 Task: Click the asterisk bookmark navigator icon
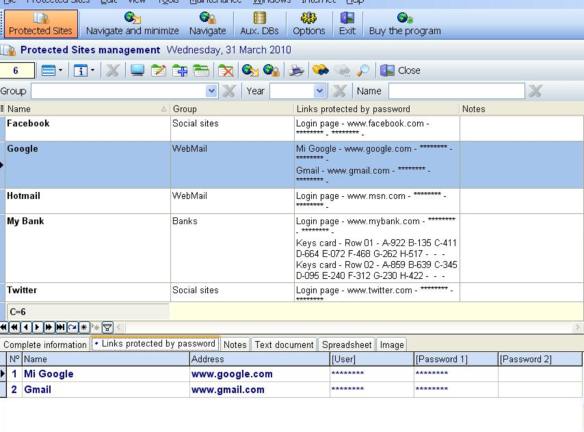84,327
